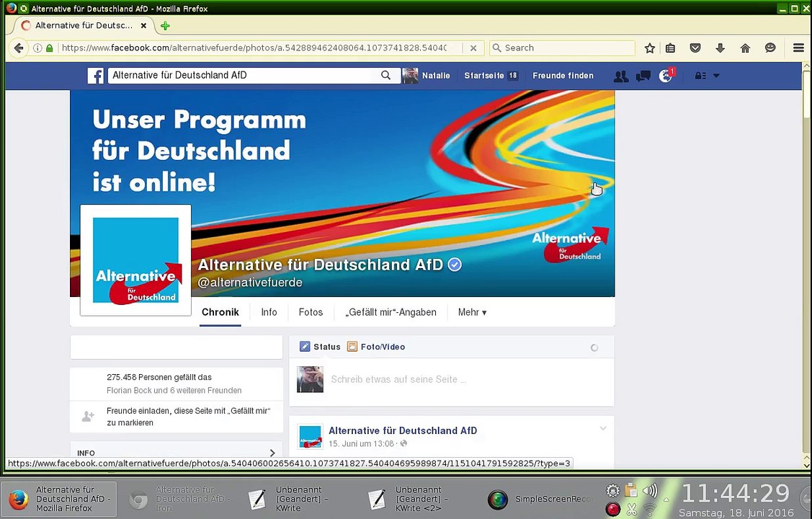Click the Schreib etwas auf seine Seite field
The height and width of the screenshot is (519, 812).
click(398, 379)
